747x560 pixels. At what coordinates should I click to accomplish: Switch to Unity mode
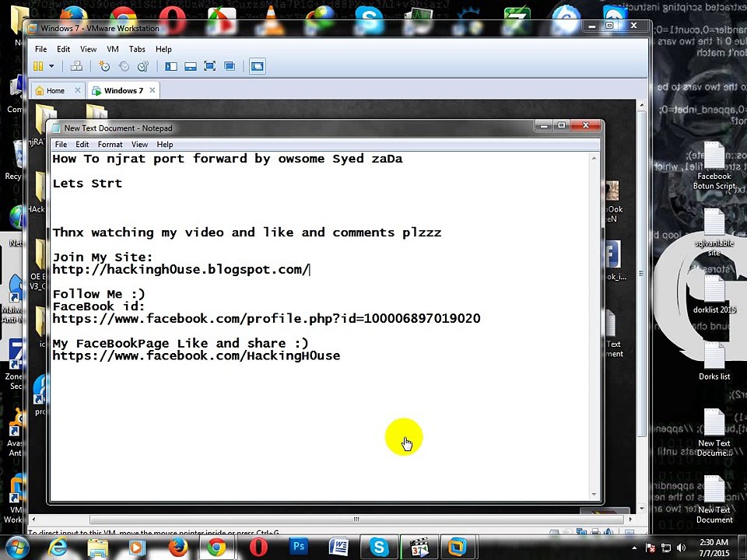(x=230, y=66)
